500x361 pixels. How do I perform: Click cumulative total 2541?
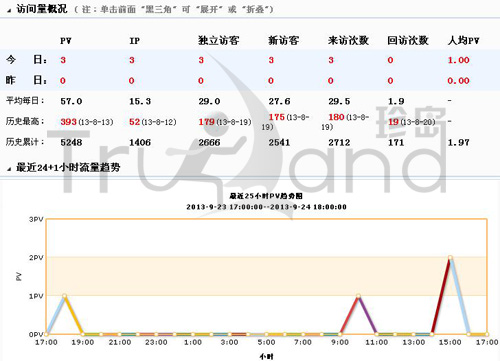pos(279,142)
